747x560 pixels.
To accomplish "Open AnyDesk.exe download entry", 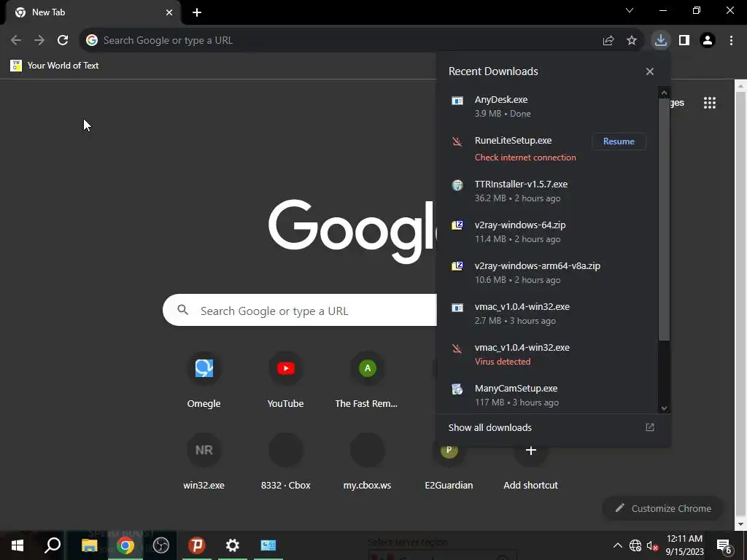I will click(548, 106).
